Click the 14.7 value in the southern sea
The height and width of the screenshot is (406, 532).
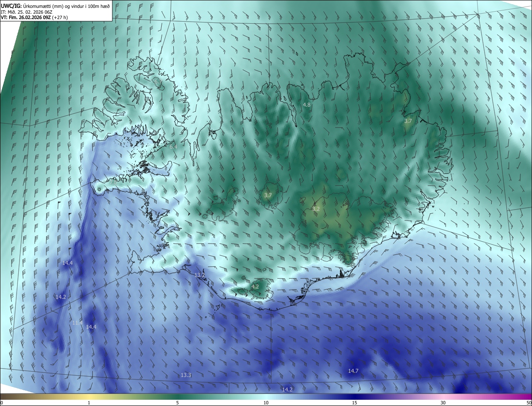point(353,371)
